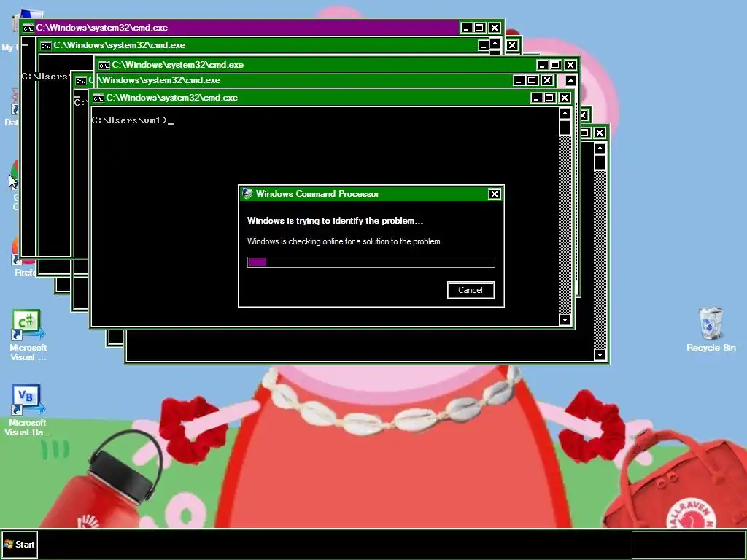Close the third cmd.exe window

pyautogui.click(x=570, y=65)
